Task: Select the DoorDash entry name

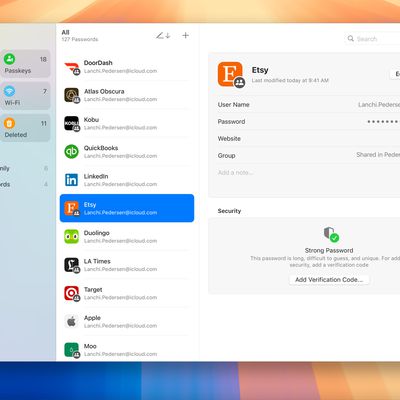Action: pyautogui.click(x=98, y=63)
